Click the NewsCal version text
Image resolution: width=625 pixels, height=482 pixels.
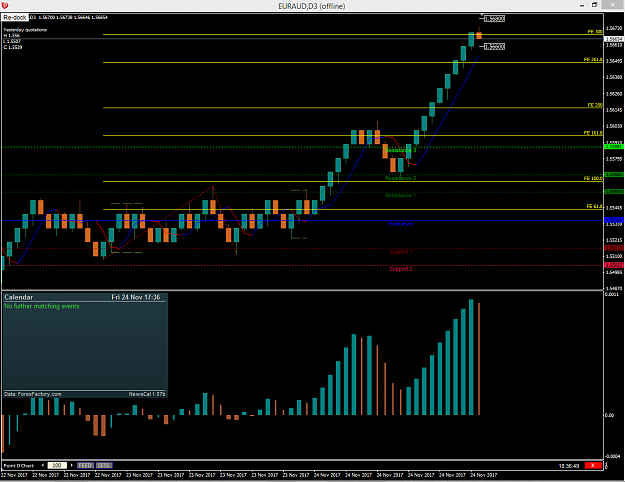147,394
